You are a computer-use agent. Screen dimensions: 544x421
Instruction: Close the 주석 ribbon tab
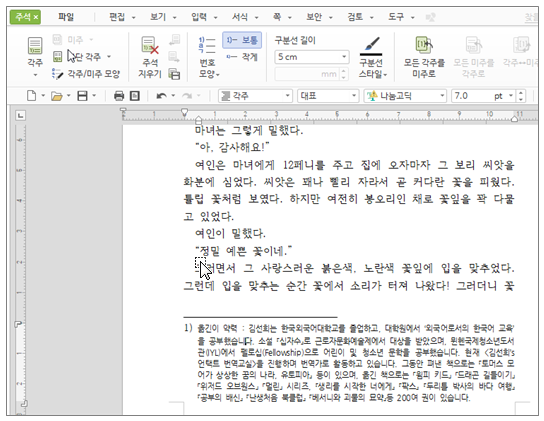(x=35, y=17)
